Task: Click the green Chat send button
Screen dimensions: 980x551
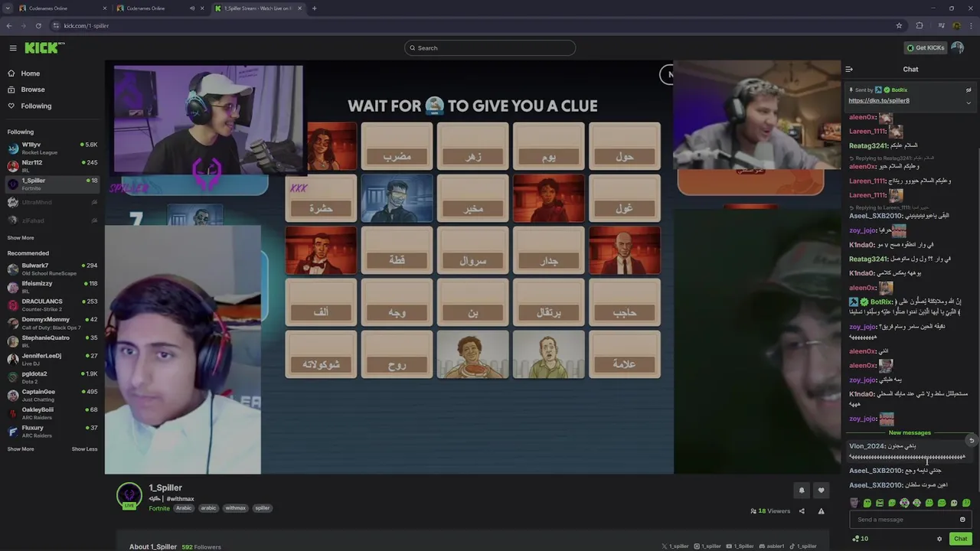Action: (960, 539)
